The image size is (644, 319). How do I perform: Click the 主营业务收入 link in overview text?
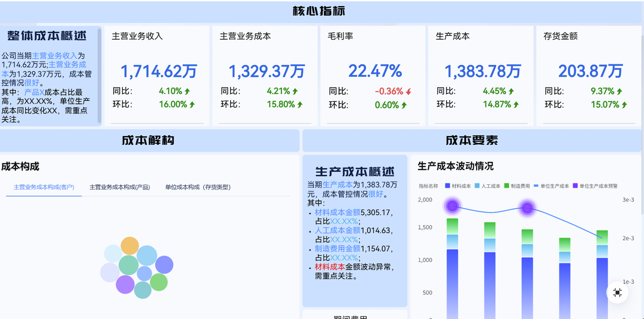click(x=54, y=56)
